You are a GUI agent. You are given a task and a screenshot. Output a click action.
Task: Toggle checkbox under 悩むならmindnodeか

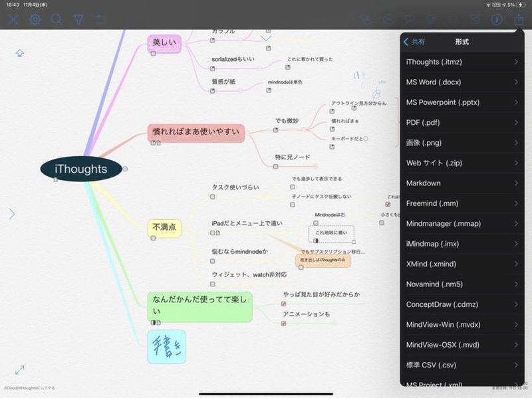coord(212,261)
